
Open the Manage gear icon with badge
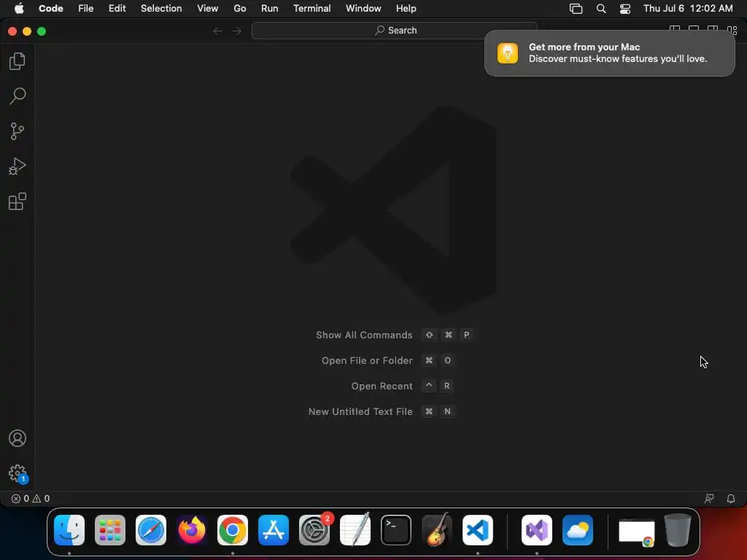pos(18,473)
